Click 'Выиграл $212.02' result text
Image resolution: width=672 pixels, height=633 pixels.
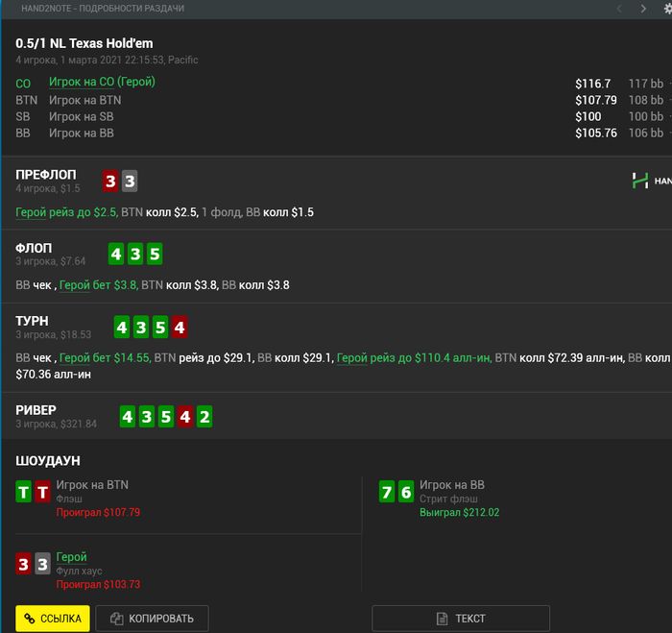(x=459, y=512)
